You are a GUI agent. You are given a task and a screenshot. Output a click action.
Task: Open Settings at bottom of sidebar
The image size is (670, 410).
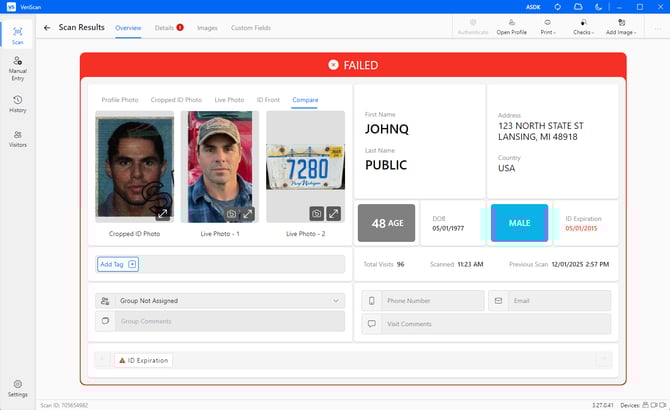tap(17, 388)
